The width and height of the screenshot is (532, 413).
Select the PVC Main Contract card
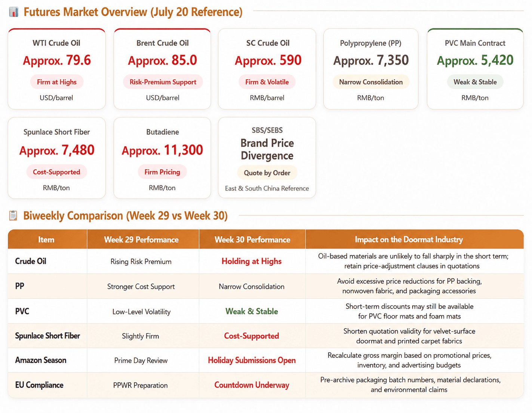coord(475,69)
